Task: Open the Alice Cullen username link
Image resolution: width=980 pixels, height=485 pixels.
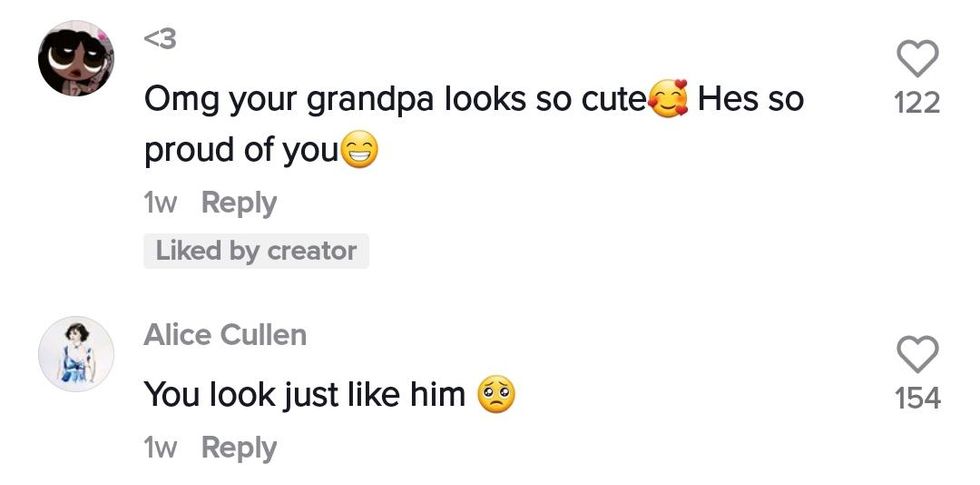Action: click(225, 335)
